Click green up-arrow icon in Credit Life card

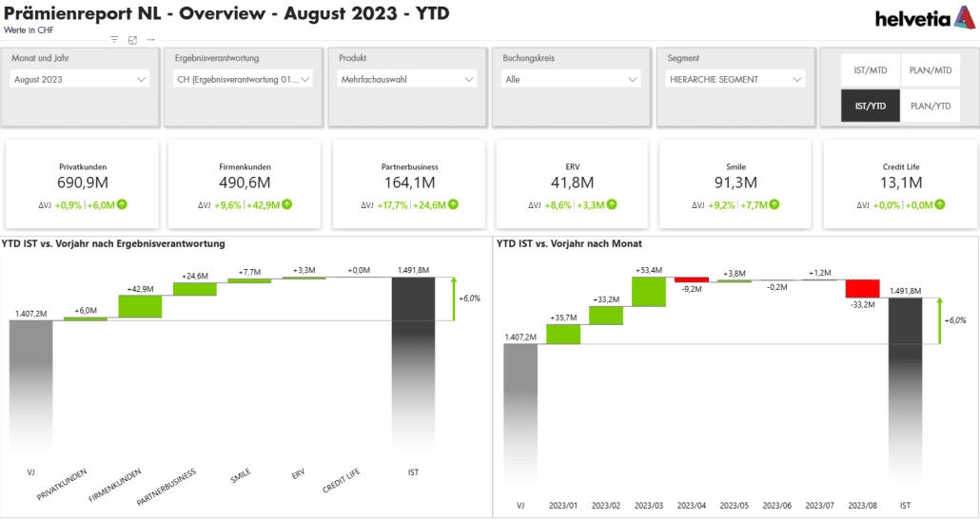939,204
